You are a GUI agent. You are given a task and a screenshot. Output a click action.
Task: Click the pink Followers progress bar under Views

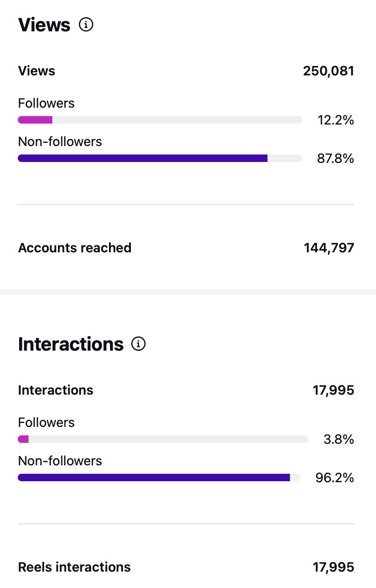pyautogui.click(x=35, y=120)
